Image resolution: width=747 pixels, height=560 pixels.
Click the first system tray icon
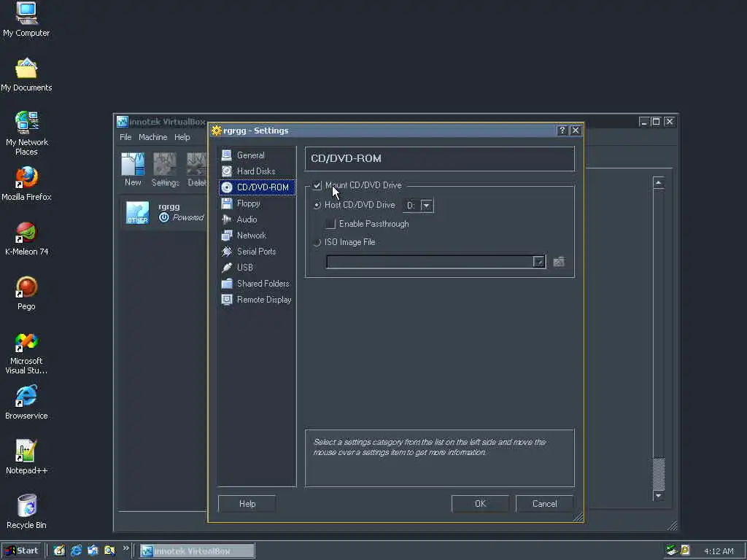click(672, 551)
